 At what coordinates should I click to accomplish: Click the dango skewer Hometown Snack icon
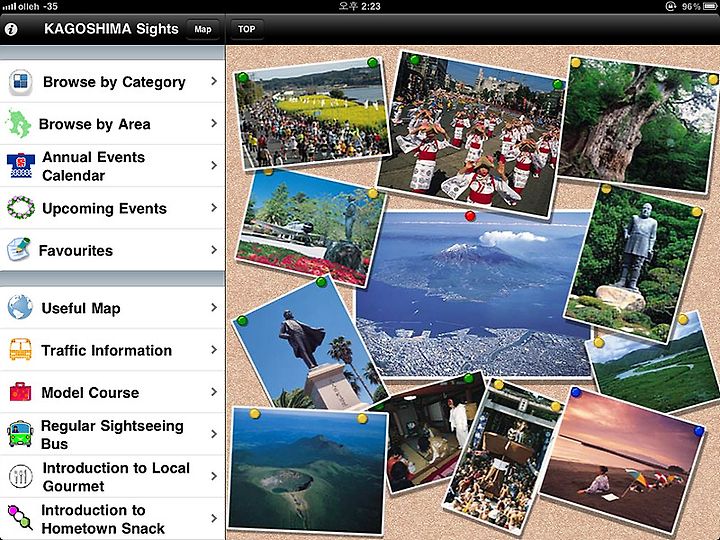coord(20,517)
